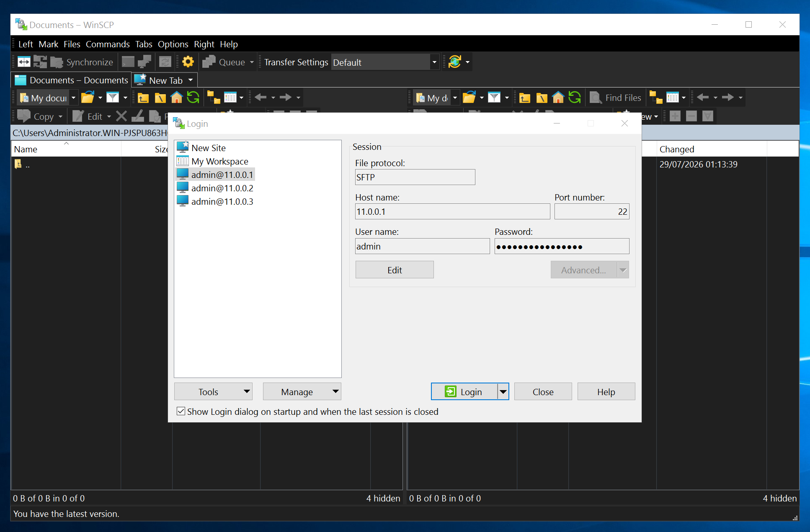Open the Manage dropdown button
810x532 pixels.
[x=302, y=391]
